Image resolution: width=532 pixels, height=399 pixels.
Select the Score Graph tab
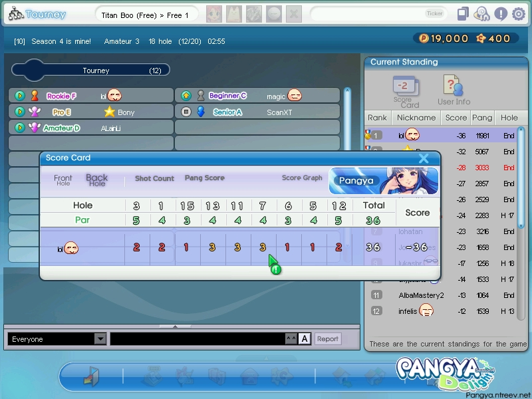[x=302, y=178]
